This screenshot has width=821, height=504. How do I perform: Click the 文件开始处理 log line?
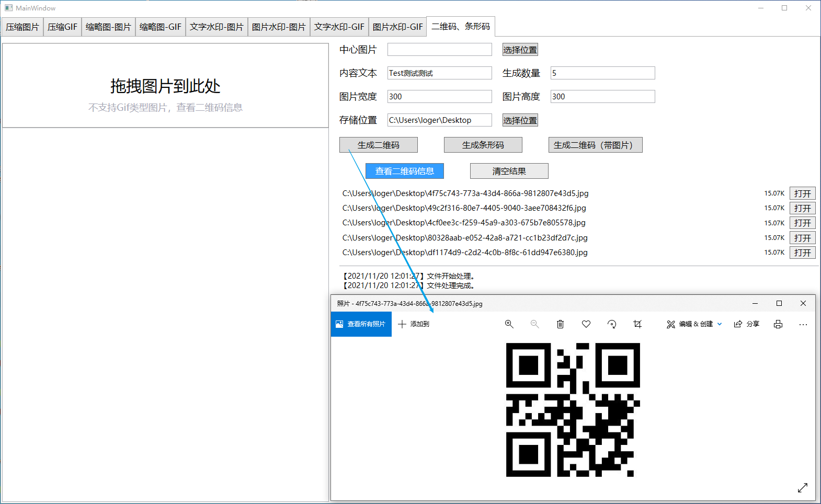408,276
